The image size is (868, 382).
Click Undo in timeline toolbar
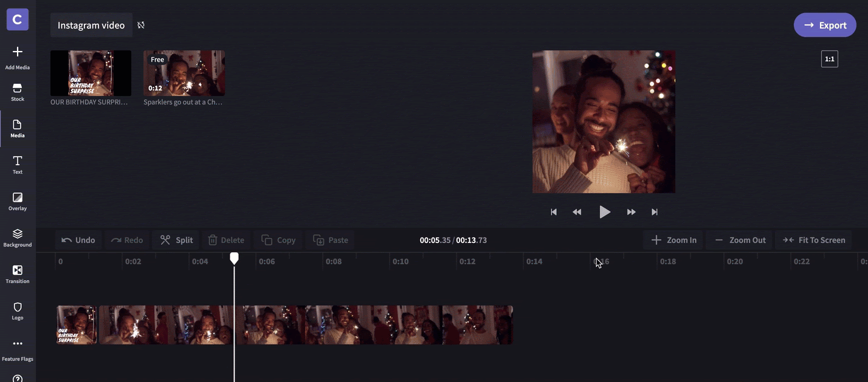click(x=78, y=240)
